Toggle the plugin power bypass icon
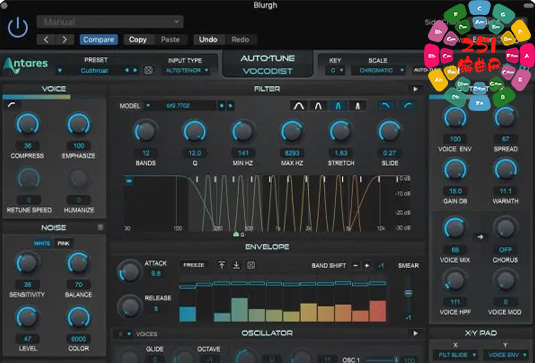This screenshot has height=363, width=535. (x=18, y=27)
